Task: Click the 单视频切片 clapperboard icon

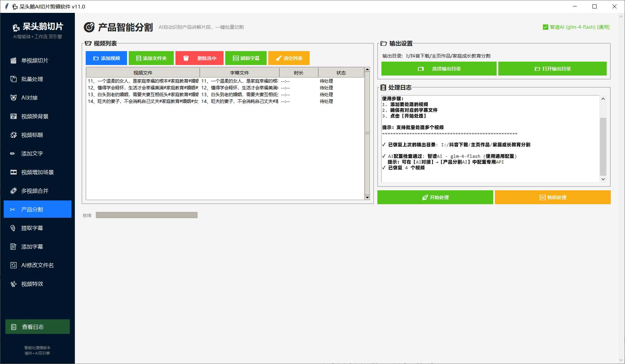Action: pos(14,60)
